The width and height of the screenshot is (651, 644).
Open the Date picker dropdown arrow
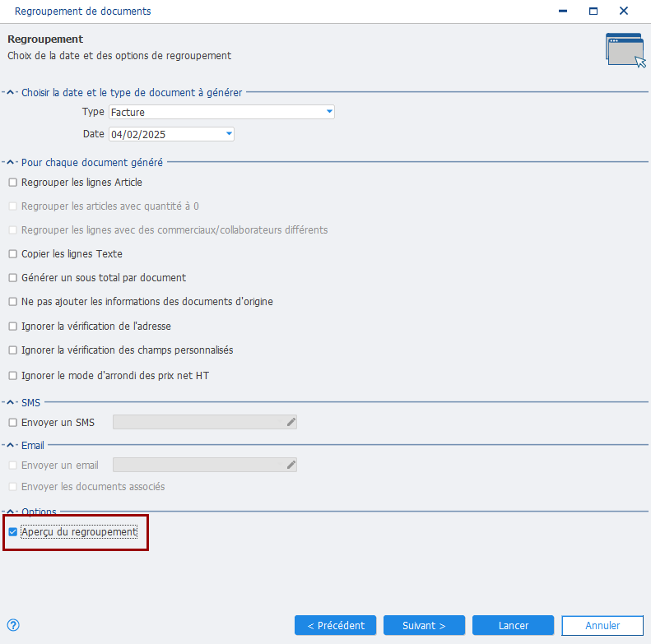tap(229, 134)
